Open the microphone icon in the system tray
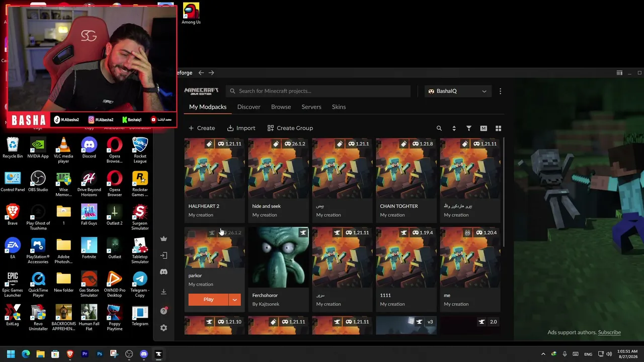Screen dimensions: 644x362 (565, 354)
